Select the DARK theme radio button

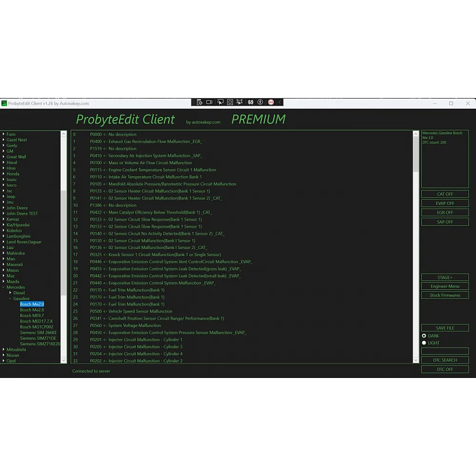tap(424, 336)
